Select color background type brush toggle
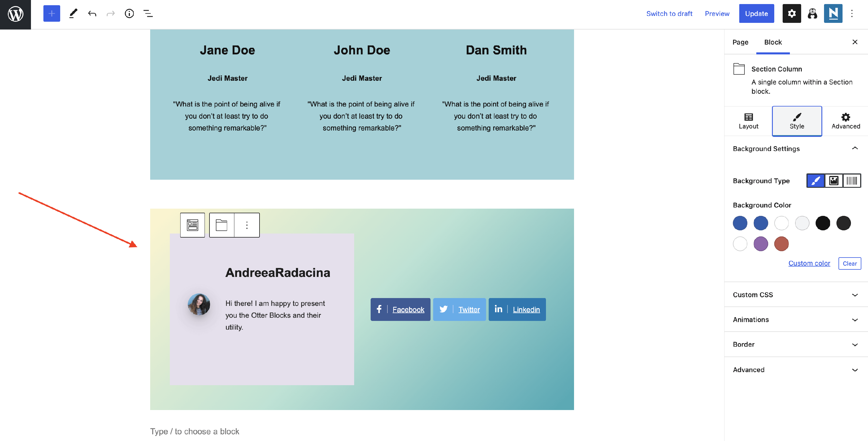Image resolution: width=868 pixels, height=441 pixels. 815,181
